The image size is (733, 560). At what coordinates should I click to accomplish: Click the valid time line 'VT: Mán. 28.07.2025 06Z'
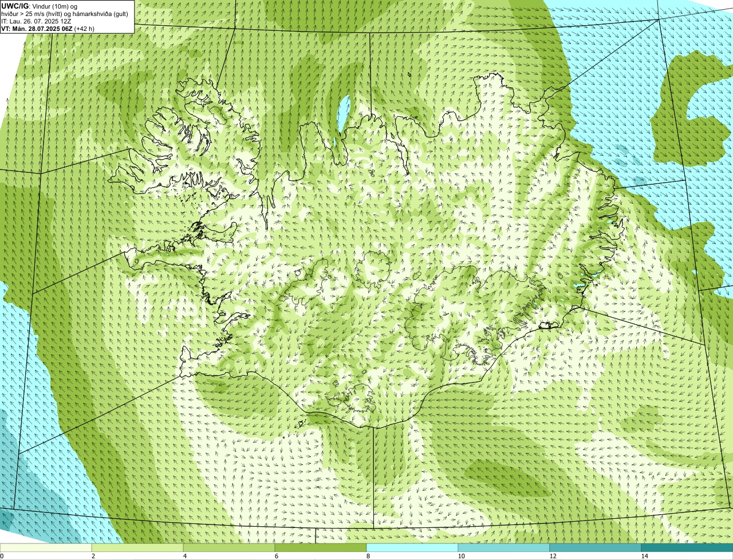tap(37, 28)
